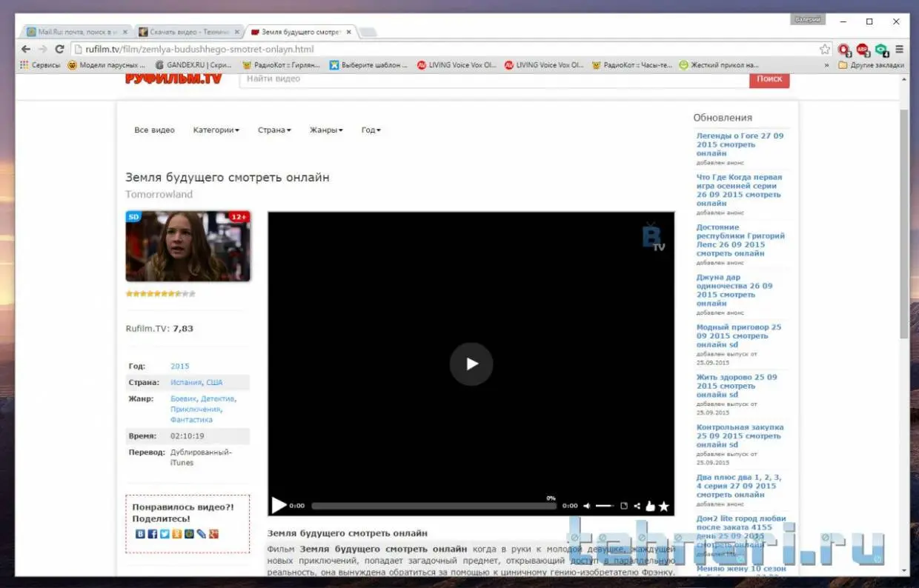Bookmark page with address bar star
The height and width of the screenshot is (588, 919).
tap(824, 50)
